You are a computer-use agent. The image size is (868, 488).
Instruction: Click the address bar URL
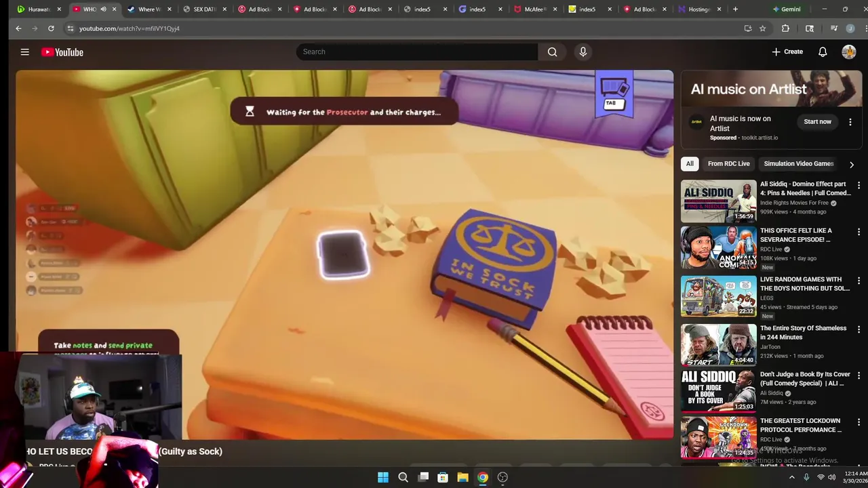pyautogui.click(x=130, y=28)
